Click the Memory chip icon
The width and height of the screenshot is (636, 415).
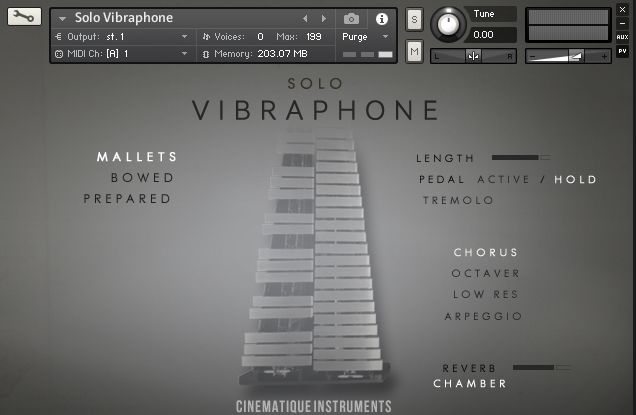206,54
